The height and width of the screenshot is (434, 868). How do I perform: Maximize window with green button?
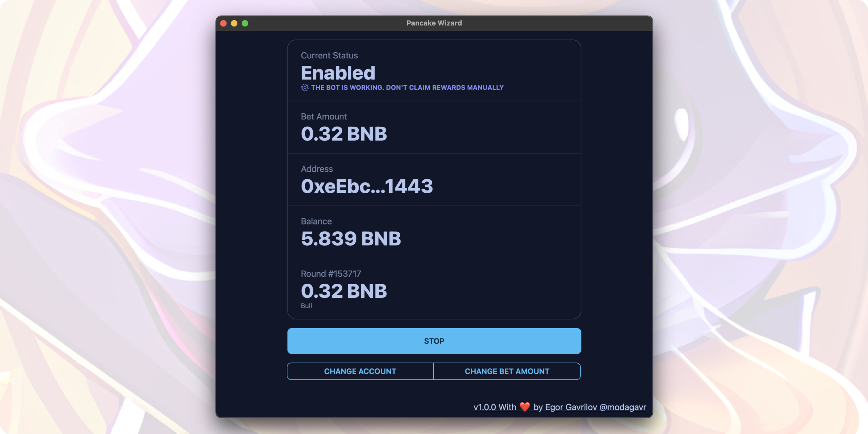pos(245,23)
